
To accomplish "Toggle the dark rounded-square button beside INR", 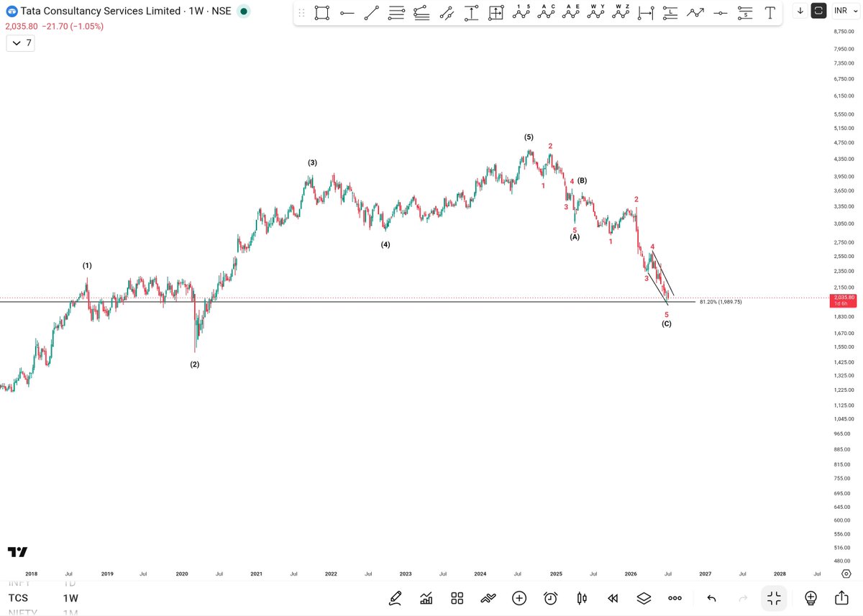I will pyautogui.click(x=818, y=11).
